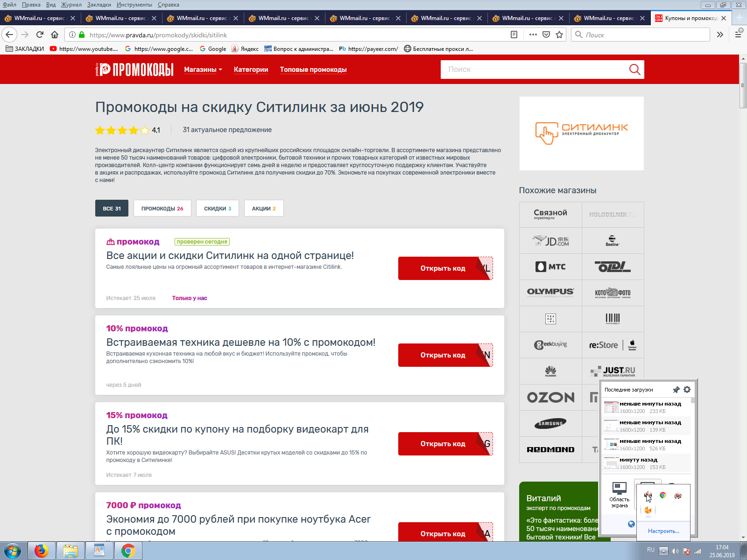The width and height of the screenshot is (747, 560).
Task: Open the Топовые промокоды link
Action: click(x=313, y=70)
